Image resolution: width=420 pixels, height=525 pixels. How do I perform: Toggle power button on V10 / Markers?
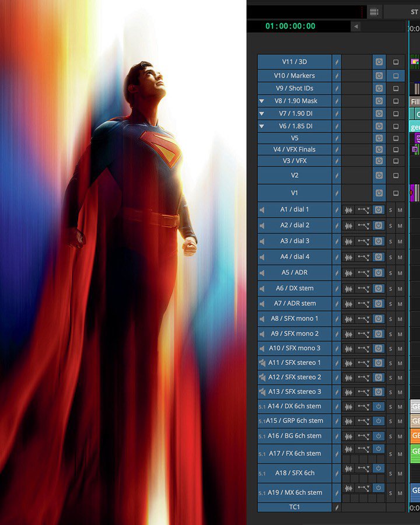coord(379,76)
